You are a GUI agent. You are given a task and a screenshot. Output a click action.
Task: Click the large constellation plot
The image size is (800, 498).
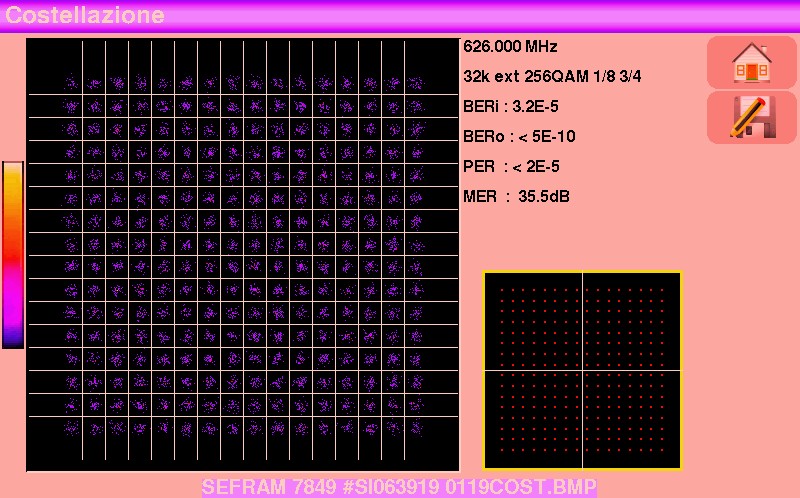pos(243,255)
